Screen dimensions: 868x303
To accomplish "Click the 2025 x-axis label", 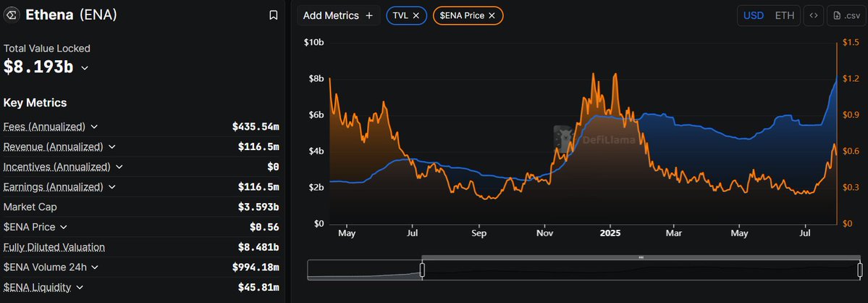I will (610, 233).
